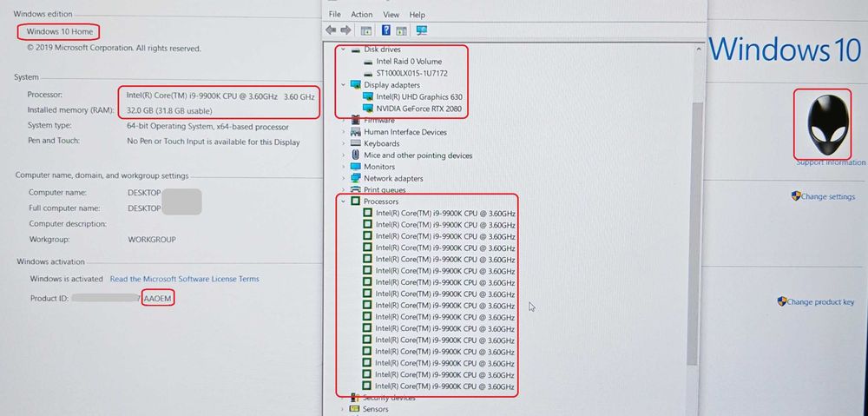Collapse the Processors node
868x416 pixels.
click(x=343, y=201)
